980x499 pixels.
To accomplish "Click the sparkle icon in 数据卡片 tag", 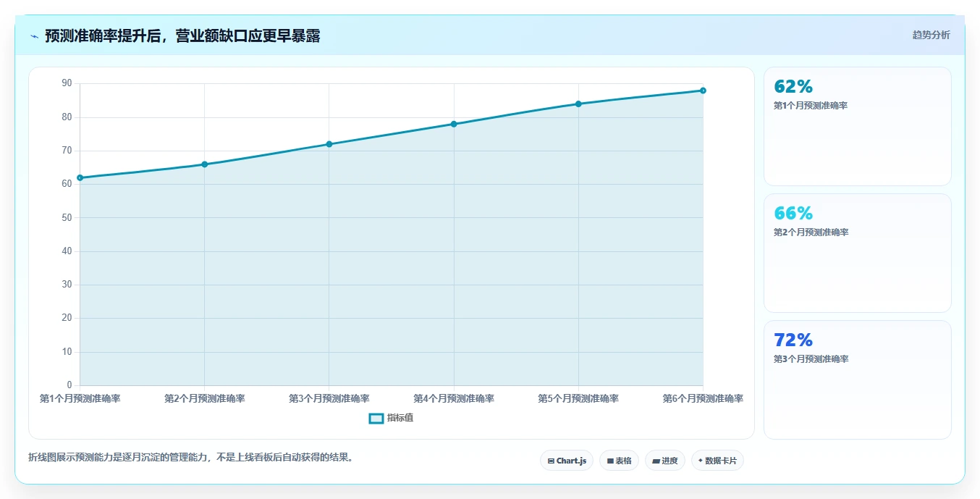I will point(701,461).
